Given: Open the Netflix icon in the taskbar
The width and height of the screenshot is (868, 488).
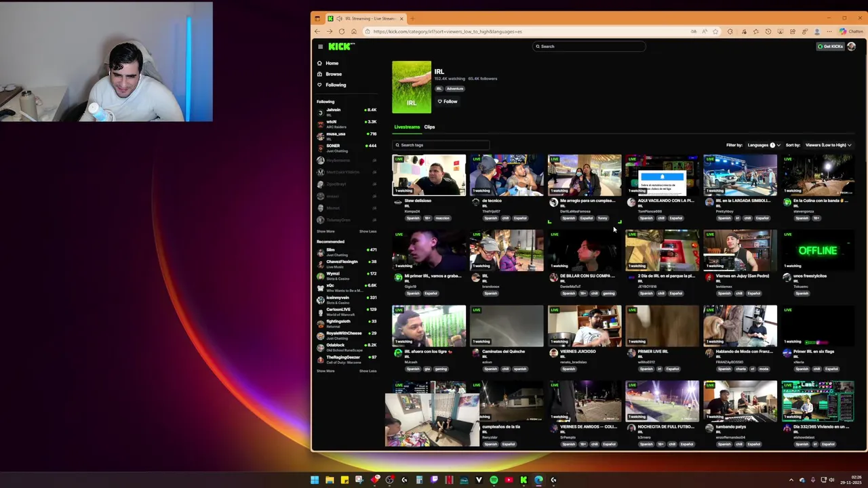Looking at the screenshot, I should pyautogui.click(x=449, y=480).
